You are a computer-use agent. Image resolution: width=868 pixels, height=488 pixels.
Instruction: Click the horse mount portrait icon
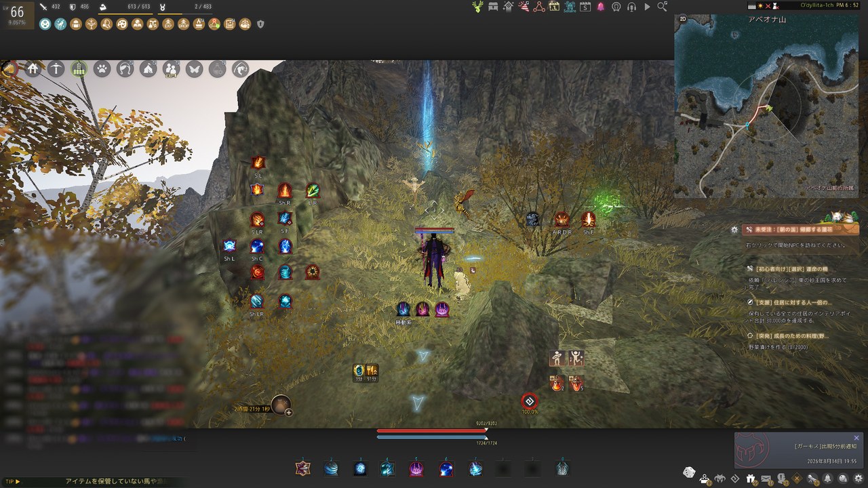(9, 68)
